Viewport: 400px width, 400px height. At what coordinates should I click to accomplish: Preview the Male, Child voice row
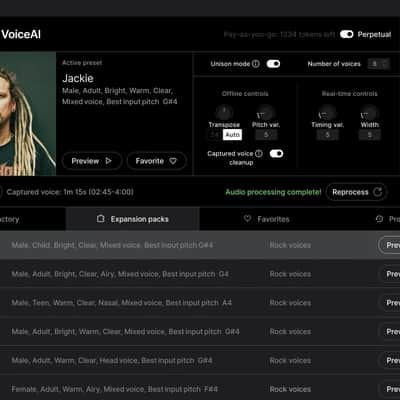389,245
